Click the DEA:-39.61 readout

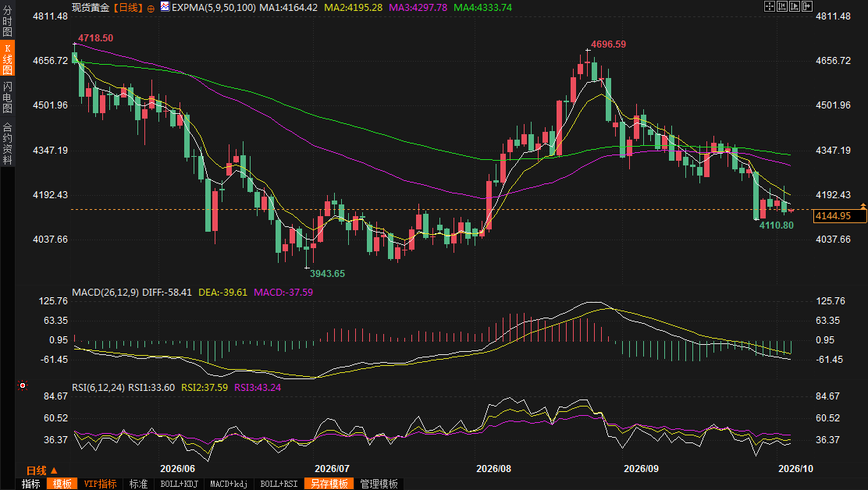click(x=222, y=292)
